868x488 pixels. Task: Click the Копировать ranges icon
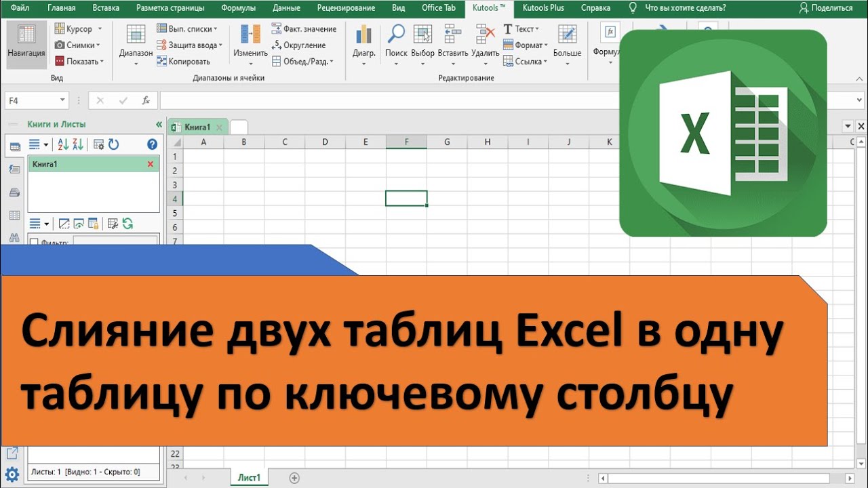tap(162, 62)
